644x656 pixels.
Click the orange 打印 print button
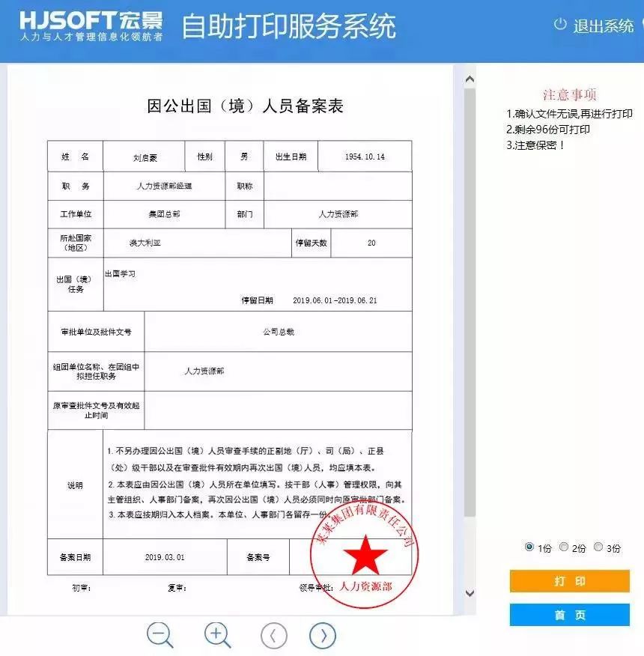coord(569,581)
